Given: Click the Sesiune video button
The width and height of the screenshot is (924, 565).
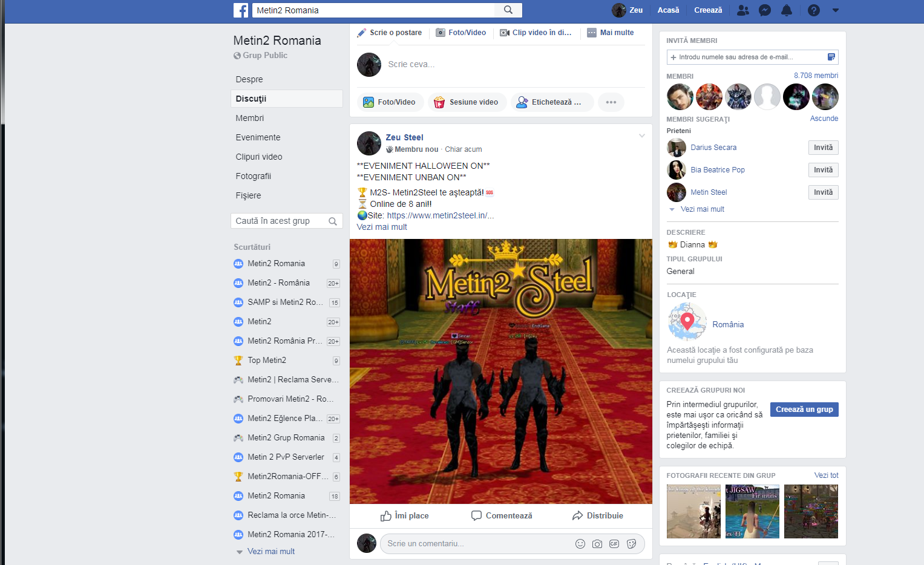Looking at the screenshot, I should [467, 102].
